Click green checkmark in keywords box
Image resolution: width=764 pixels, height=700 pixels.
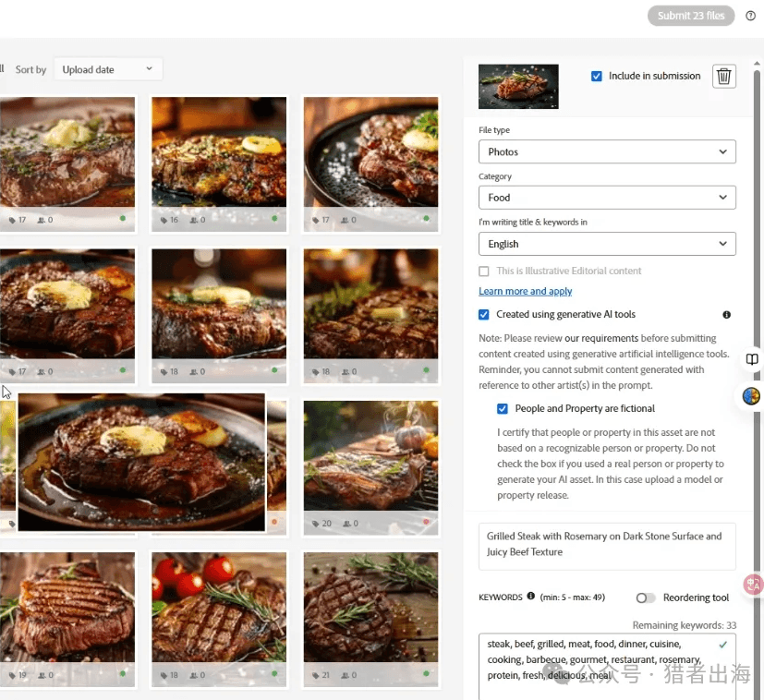722,644
